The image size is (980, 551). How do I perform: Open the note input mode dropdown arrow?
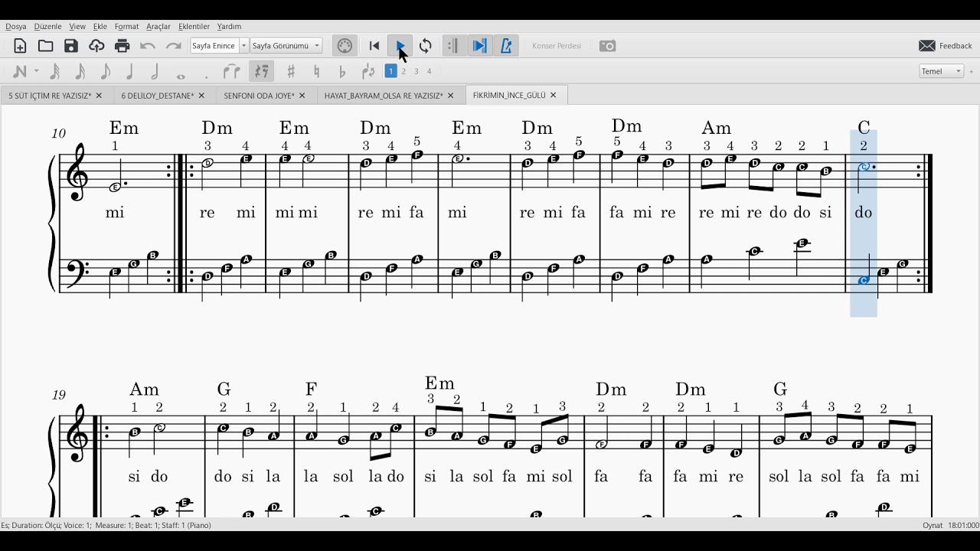click(36, 71)
